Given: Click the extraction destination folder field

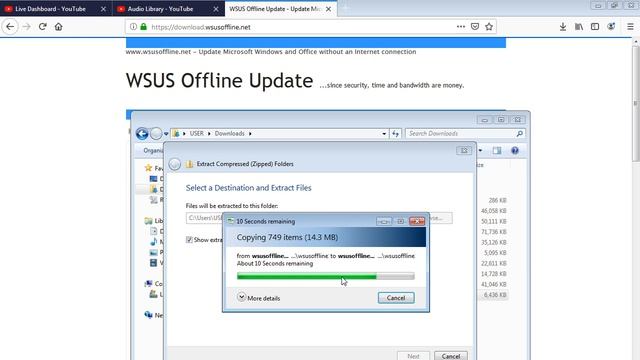Looking at the screenshot, I should (x=204, y=218).
